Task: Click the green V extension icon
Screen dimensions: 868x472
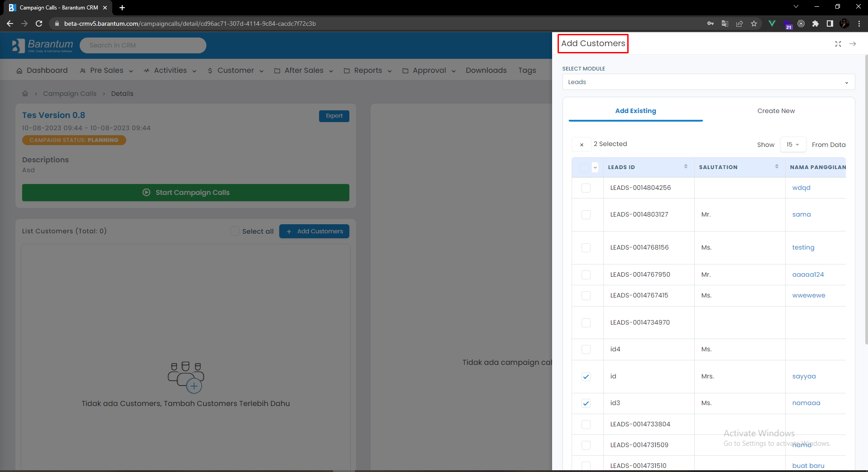Action: (x=772, y=24)
